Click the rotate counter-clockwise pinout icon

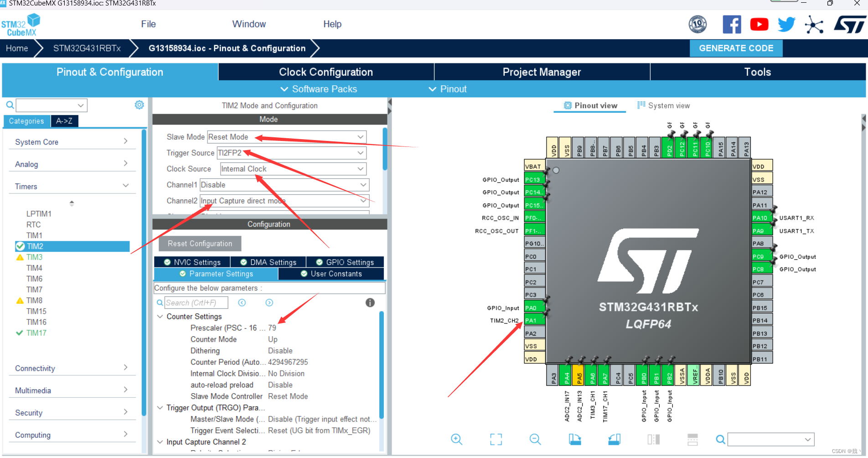tap(614, 439)
